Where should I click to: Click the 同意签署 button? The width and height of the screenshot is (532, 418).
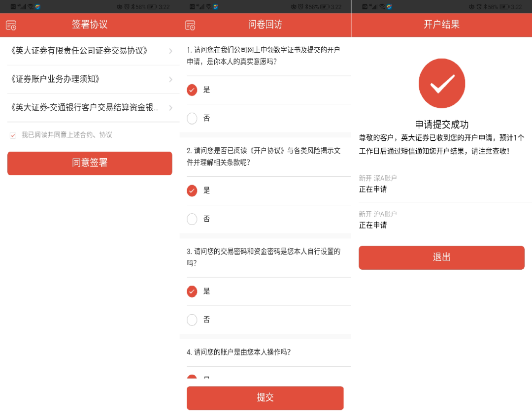(x=90, y=163)
